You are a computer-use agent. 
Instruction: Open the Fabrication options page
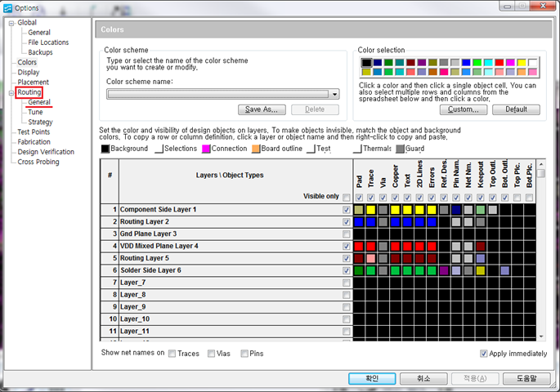click(34, 142)
